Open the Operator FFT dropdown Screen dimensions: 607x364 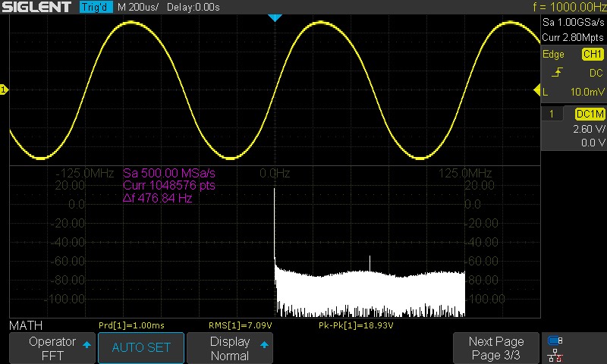pos(52,348)
